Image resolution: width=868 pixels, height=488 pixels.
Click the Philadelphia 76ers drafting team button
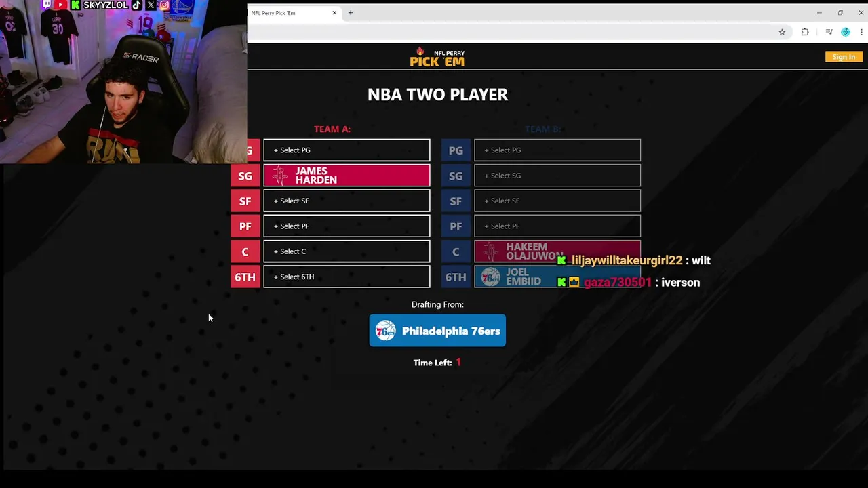[437, 331]
